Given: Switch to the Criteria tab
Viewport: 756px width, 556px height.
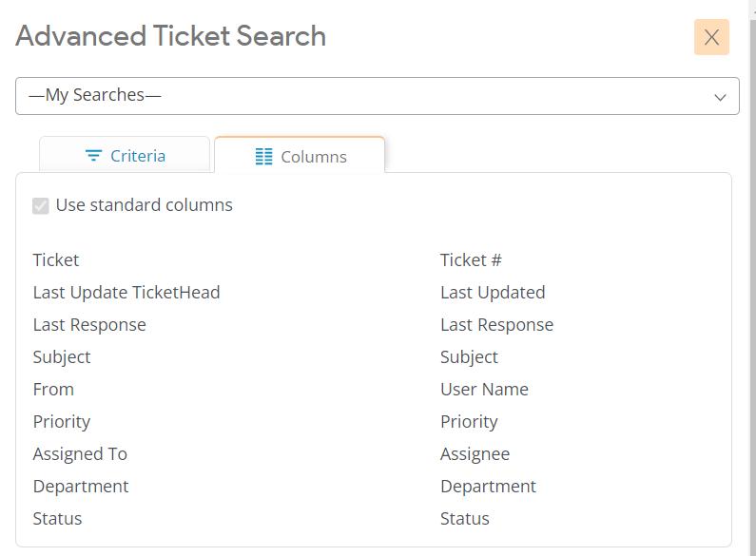Looking at the screenshot, I should point(125,156).
